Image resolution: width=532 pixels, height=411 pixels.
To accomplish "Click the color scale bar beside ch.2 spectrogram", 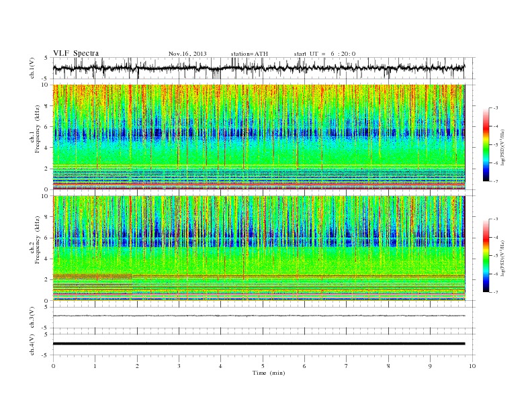I will tap(486, 256).
